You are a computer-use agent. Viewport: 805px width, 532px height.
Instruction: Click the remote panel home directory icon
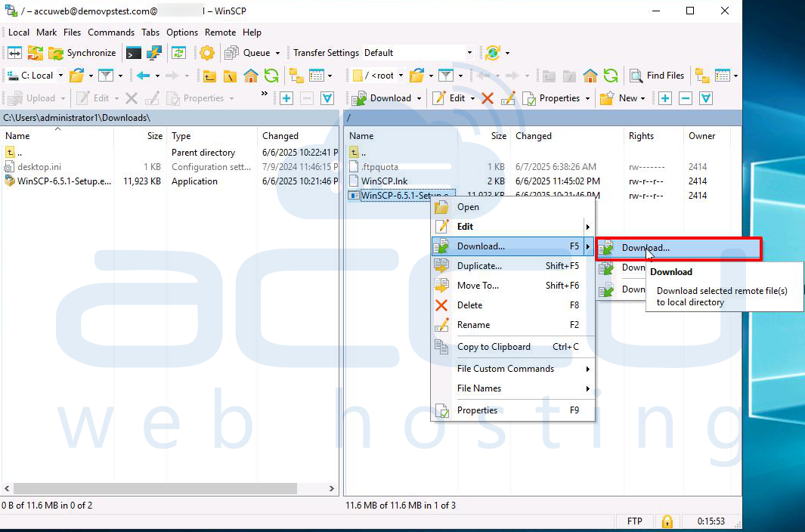[x=590, y=76]
